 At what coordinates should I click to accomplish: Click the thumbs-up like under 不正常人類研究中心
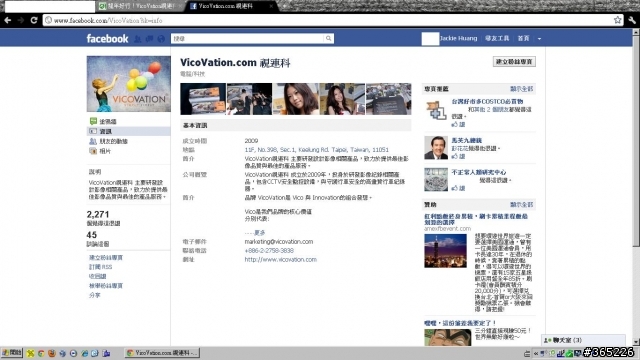458,188
